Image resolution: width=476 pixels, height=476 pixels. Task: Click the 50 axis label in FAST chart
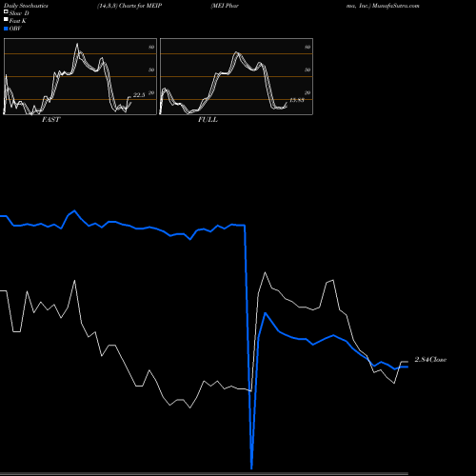(x=151, y=69)
